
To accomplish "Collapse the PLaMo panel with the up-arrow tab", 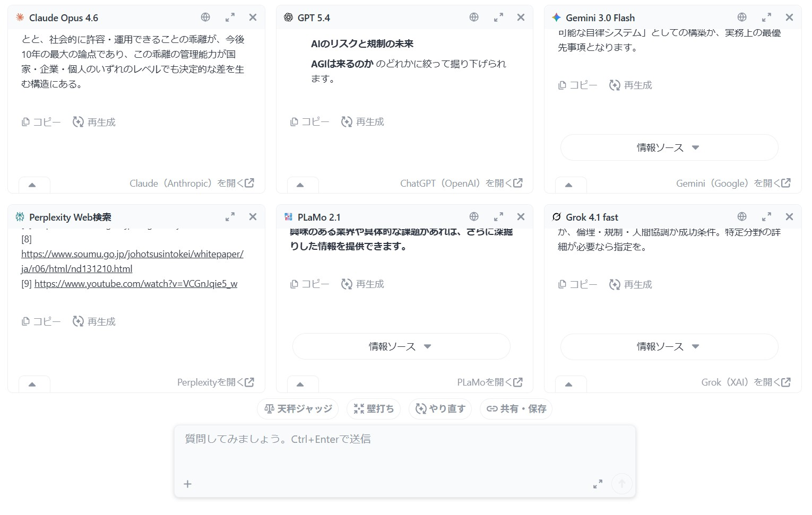I will pyautogui.click(x=303, y=385).
